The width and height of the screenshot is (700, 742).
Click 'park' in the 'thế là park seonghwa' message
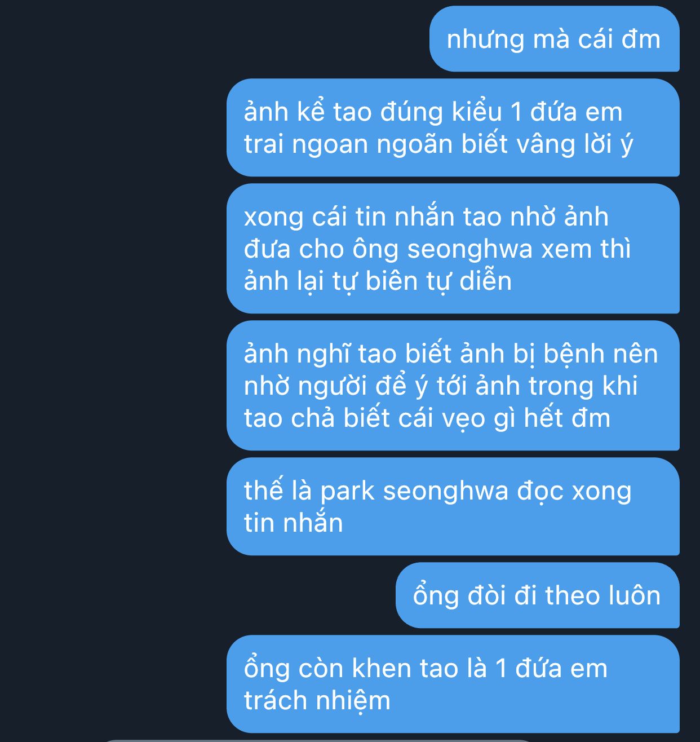point(347,492)
